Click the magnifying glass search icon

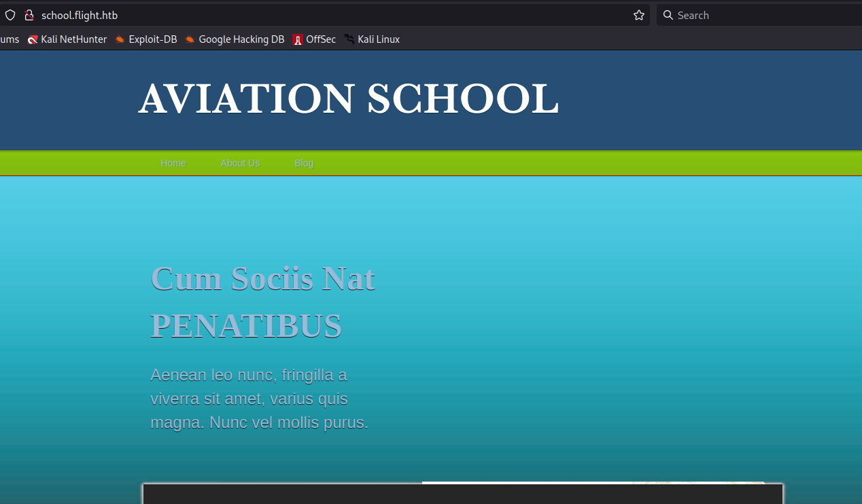click(x=668, y=15)
